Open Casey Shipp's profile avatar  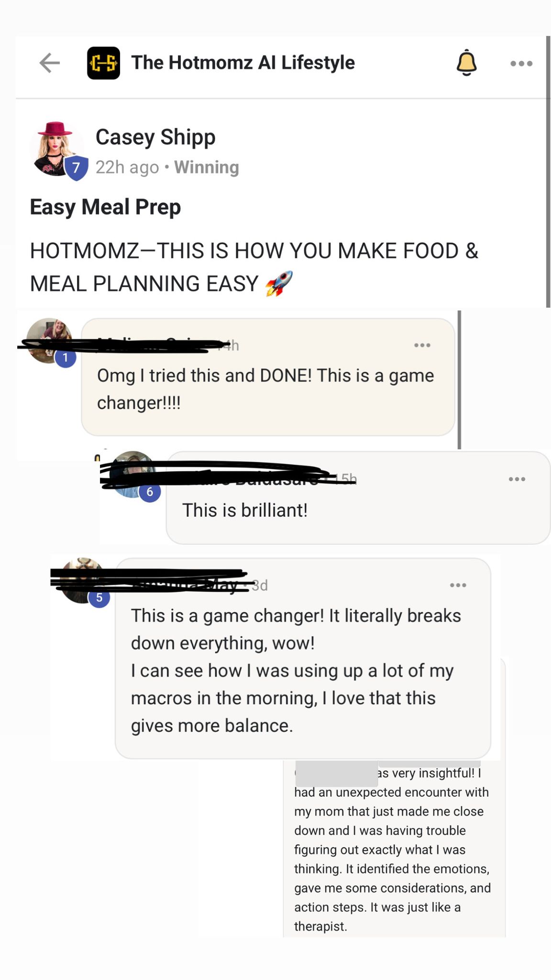55,148
